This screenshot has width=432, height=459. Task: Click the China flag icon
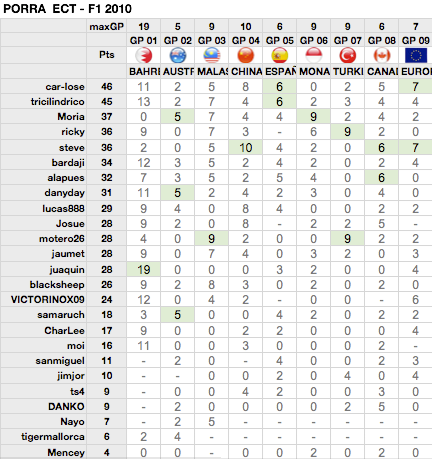coord(246,55)
